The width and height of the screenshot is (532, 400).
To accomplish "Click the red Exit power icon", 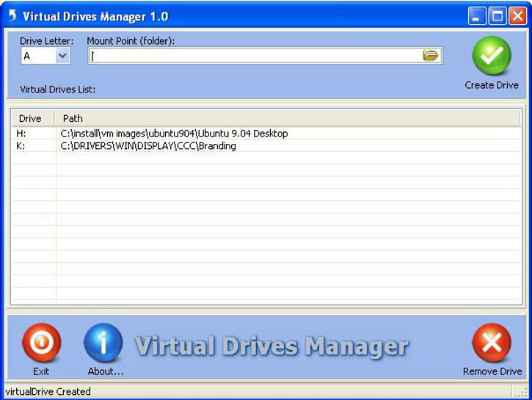I will click(x=41, y=343).
